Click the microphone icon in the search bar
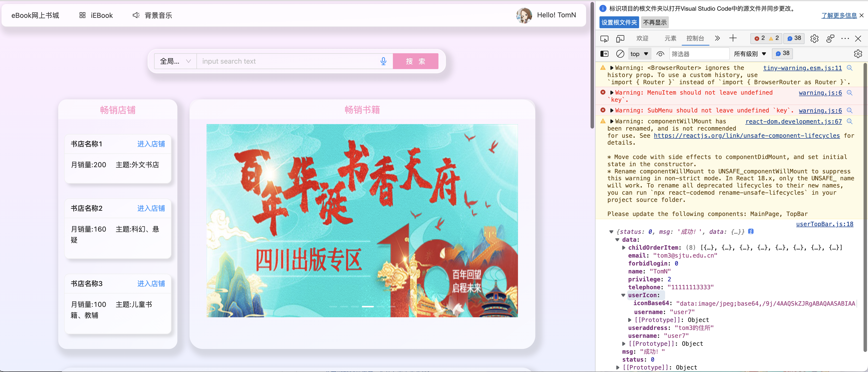Image resolution: width=868 pixels, height=372 pixels. (x=383, y=61)
